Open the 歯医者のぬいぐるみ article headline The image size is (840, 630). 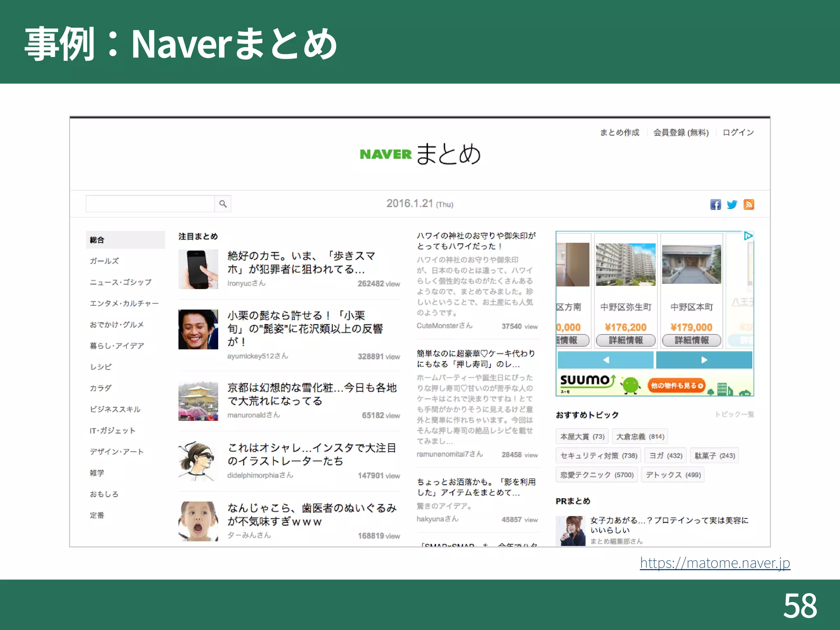pos(312,515)
